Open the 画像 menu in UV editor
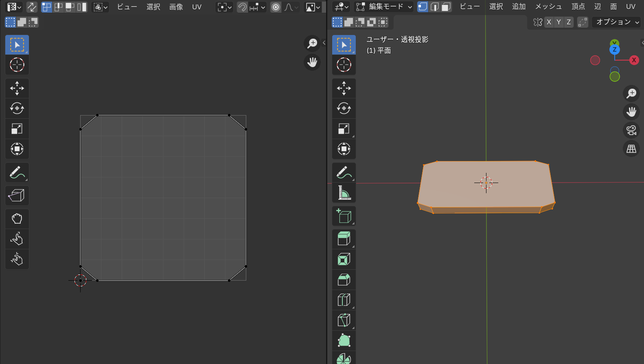This screenshot has width=644, height=364. pos(176,7)
